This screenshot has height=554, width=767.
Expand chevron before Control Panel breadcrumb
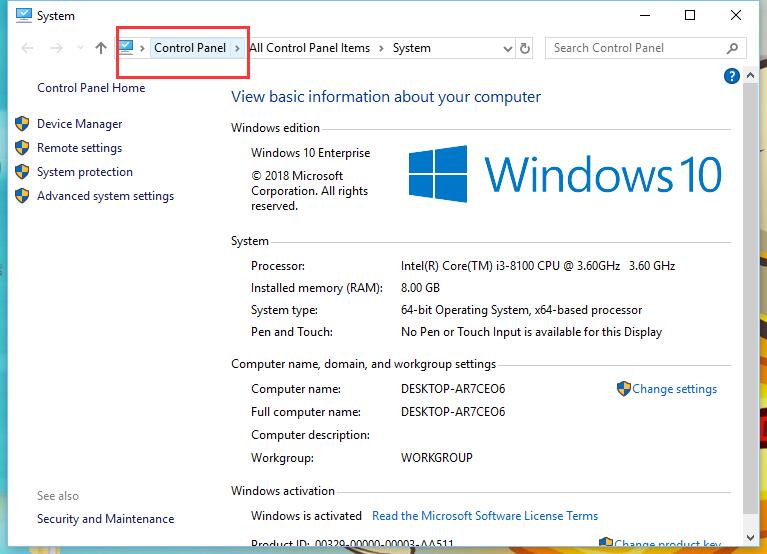142,48
